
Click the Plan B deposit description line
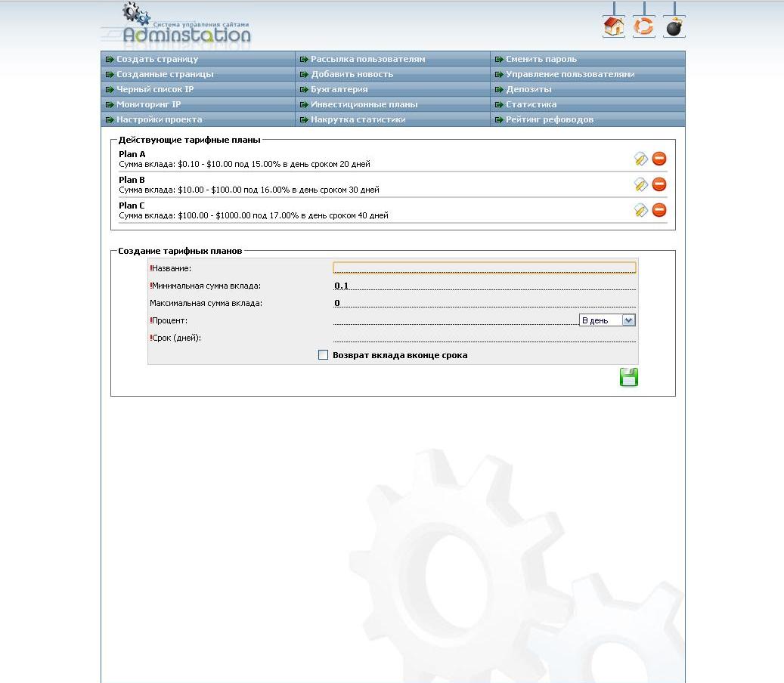click(249, 190)
